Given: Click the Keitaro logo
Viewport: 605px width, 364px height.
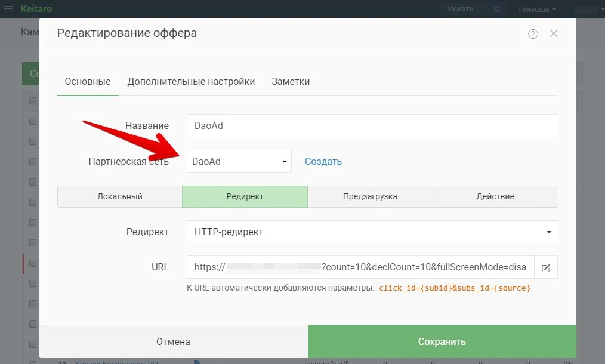Looking at the screenshot, I should (36, 8).
